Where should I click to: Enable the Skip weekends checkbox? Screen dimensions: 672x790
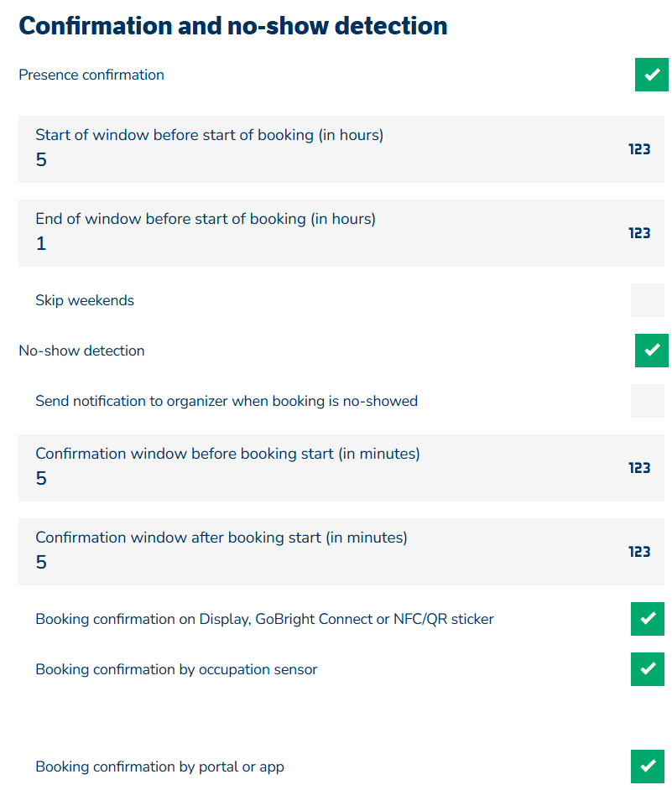(647, 300)
